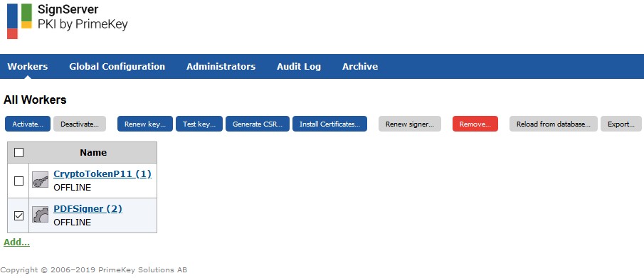Go to the Administrators tab

coord(221,67)
